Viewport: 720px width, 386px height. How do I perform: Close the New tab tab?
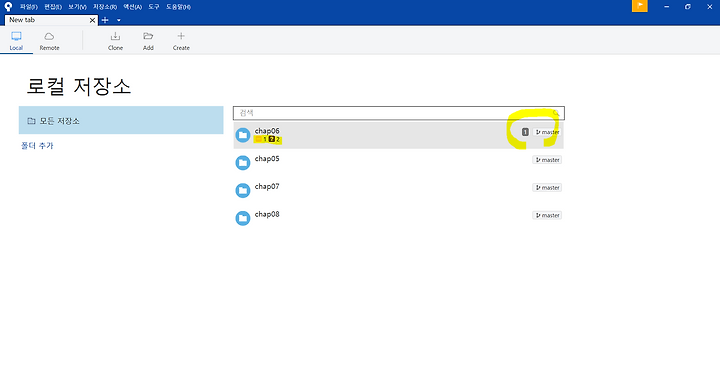pyautogui.click(x=92, y=20)
